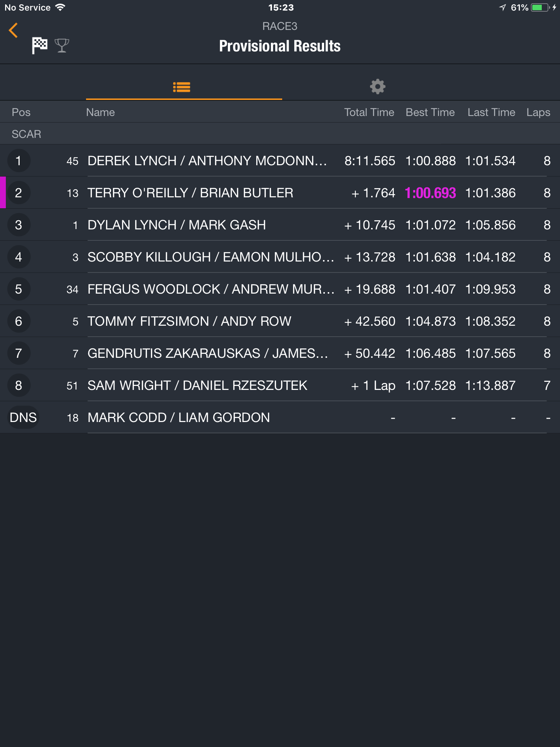Sort by the Total Time column header

369,112
